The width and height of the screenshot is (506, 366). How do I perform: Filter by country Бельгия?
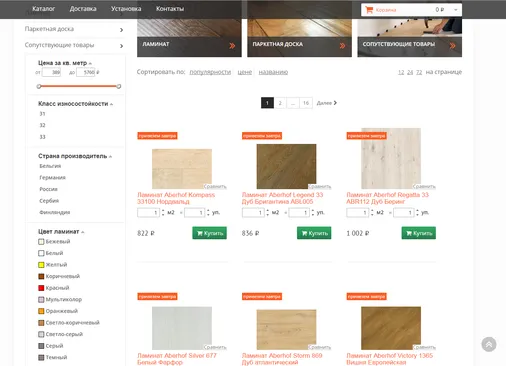pyautogui.click(x=50, y=166)
